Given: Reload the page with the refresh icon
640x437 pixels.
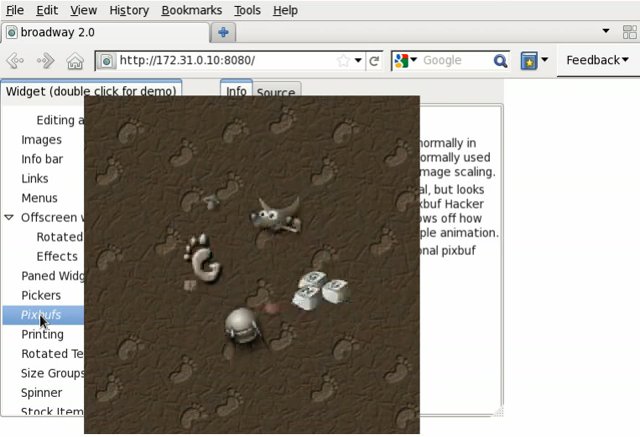Looking at the screenshot, I should 373,61.
